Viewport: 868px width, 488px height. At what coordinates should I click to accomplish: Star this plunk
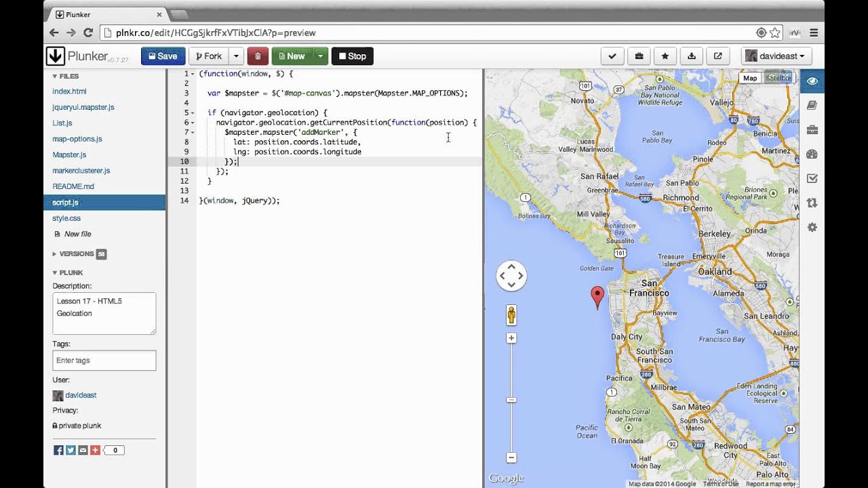[665, 56]
